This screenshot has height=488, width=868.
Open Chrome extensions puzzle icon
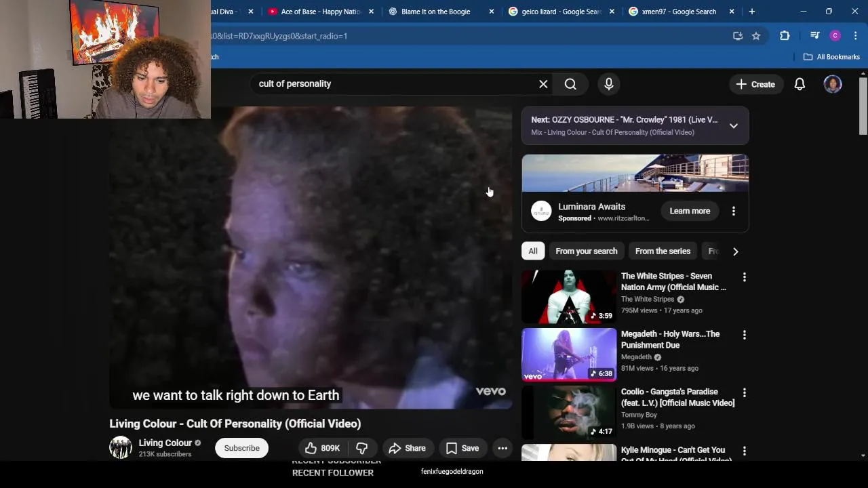[x=785, y=36]
